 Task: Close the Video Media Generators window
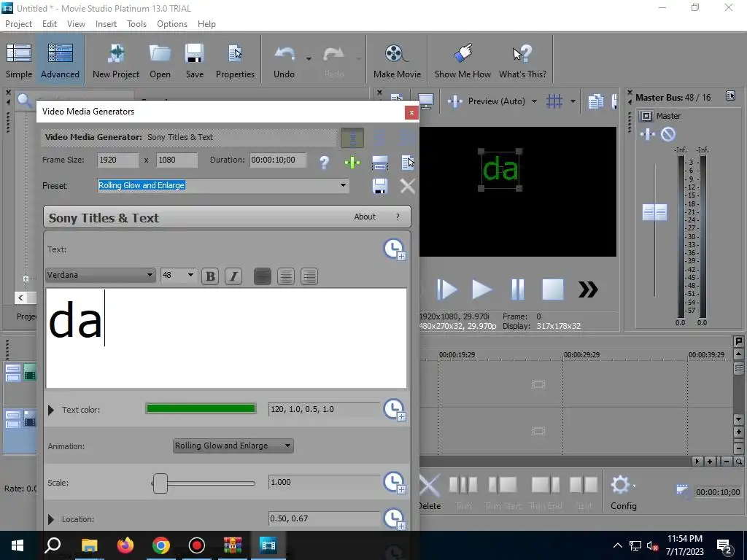(411, 112)
